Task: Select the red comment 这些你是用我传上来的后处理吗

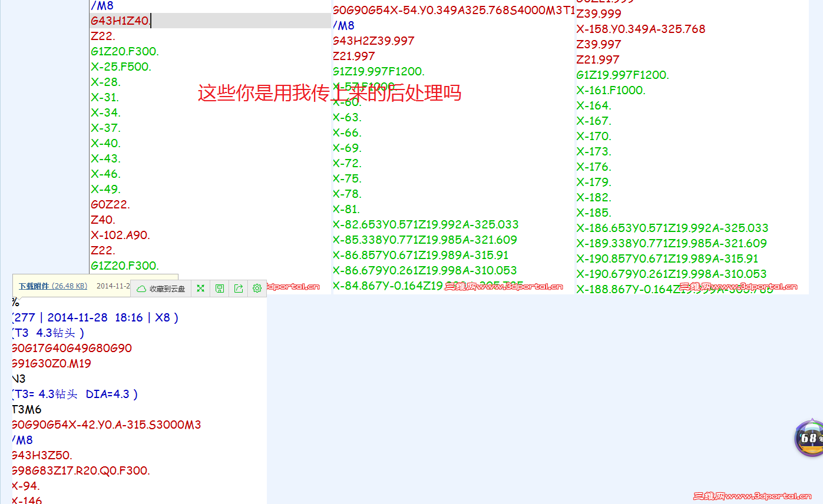Action: point(330,93)
